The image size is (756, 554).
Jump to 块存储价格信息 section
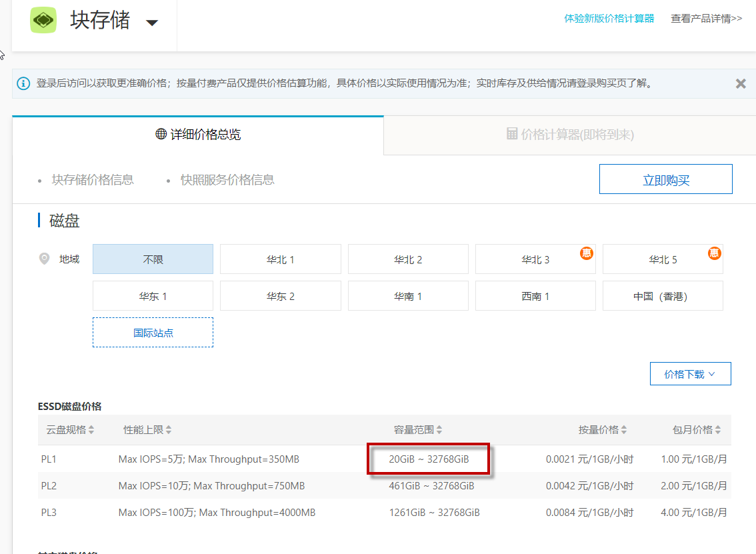(x=93, y=180)
